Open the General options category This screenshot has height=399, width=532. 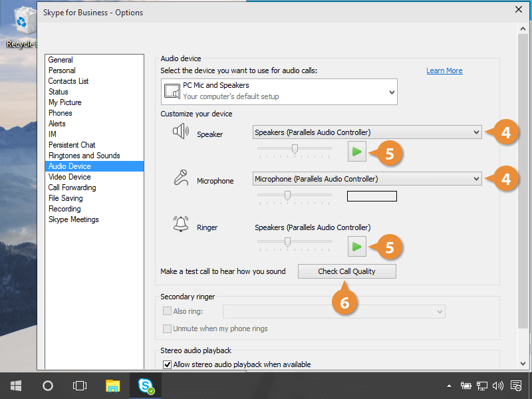pyautogui.click(x=61, y=60)
